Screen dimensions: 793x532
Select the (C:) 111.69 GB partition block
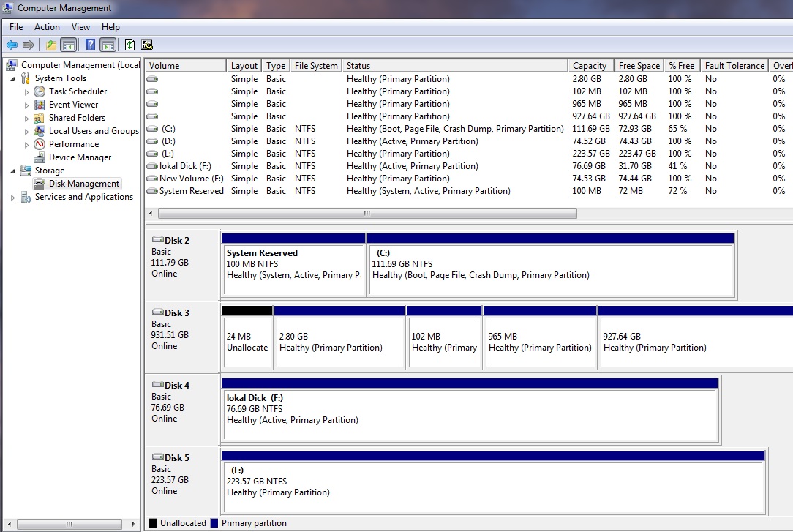(x=551, y=265)
